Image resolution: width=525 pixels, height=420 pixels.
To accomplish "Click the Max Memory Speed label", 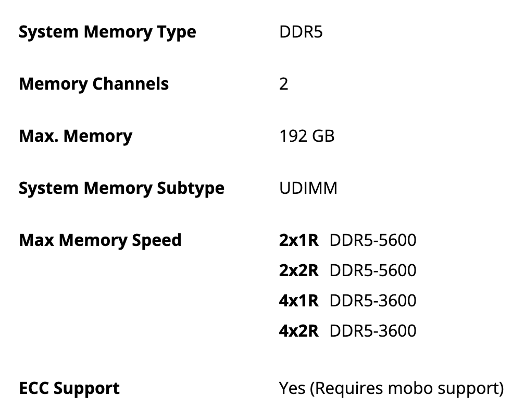I will click(100, 240).
